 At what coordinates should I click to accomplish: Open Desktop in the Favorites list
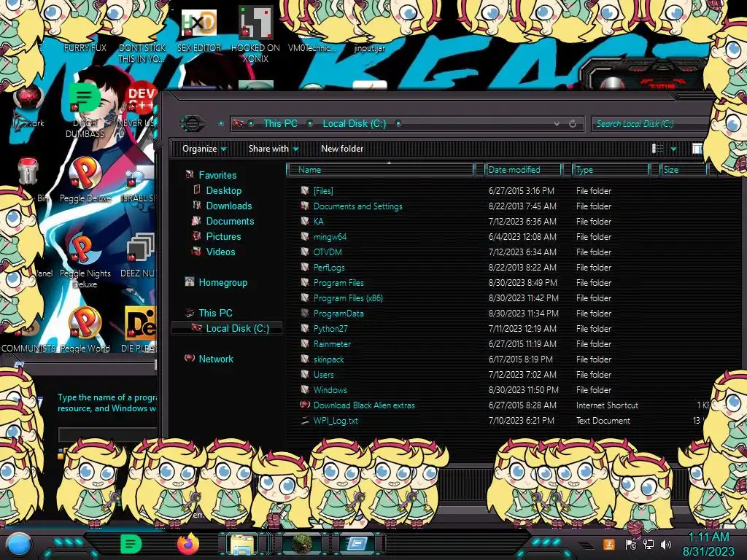click(x=223, y=190)
